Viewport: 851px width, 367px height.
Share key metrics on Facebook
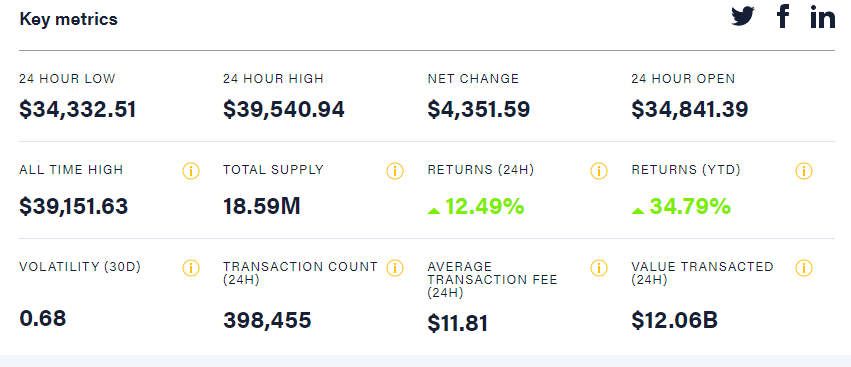click(783, 16)
